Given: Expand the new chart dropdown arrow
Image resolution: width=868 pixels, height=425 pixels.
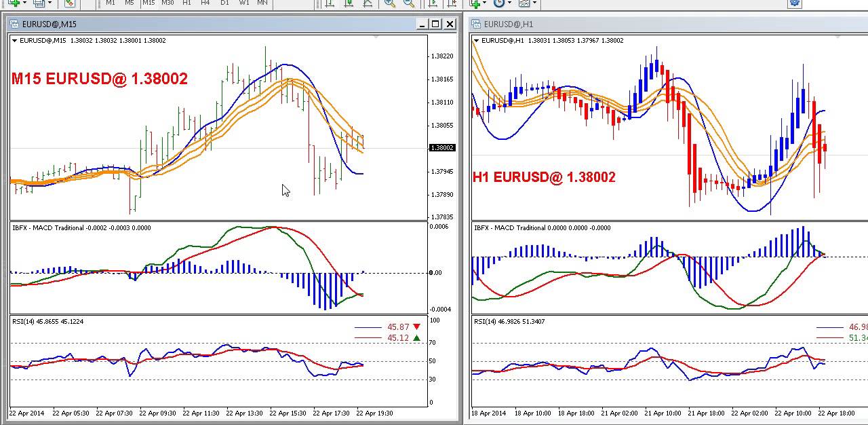Looking at the screenshot, I should (23, 3).
